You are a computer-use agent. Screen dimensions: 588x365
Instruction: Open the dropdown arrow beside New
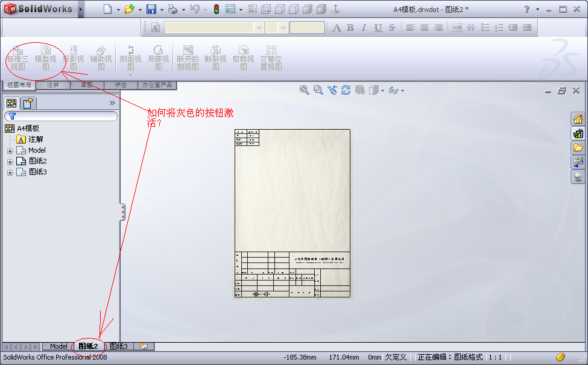coord(118,10)
